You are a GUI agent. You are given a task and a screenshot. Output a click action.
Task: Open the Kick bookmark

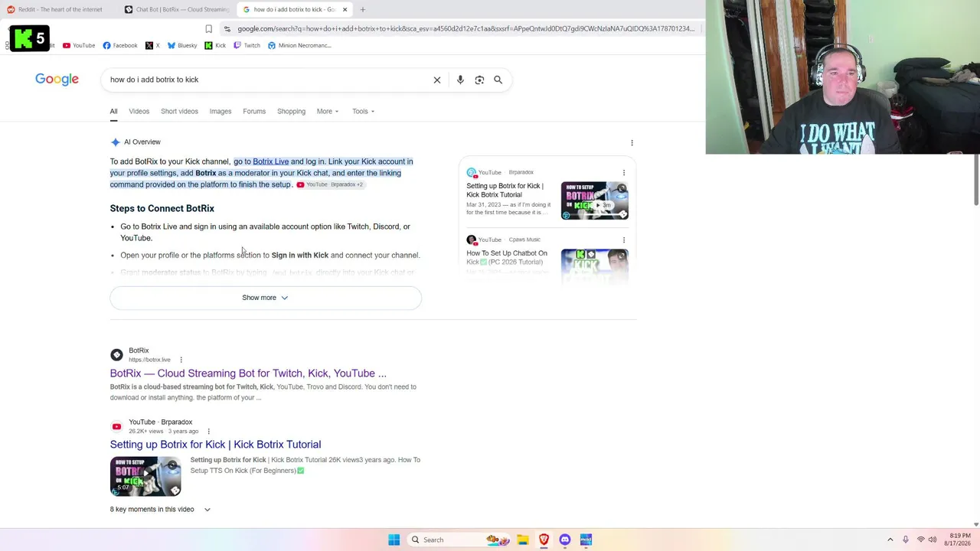tap(215, 45)
